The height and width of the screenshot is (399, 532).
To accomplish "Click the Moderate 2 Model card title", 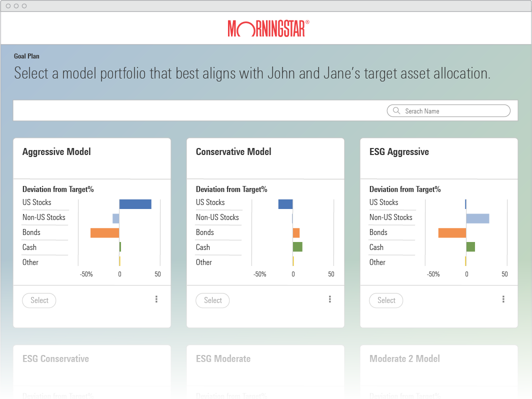I will [x=404, y=359].
